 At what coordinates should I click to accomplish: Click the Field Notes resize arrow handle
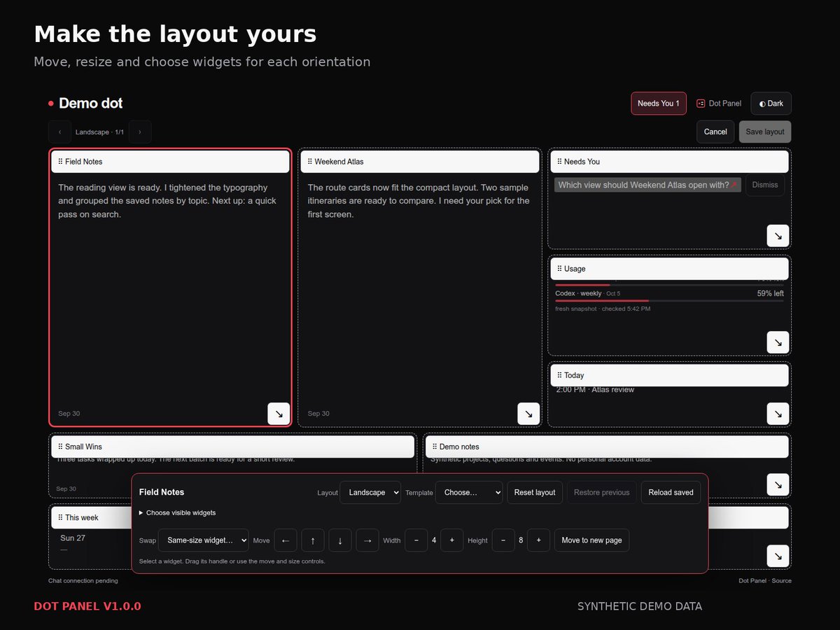[x=279, y=414]
